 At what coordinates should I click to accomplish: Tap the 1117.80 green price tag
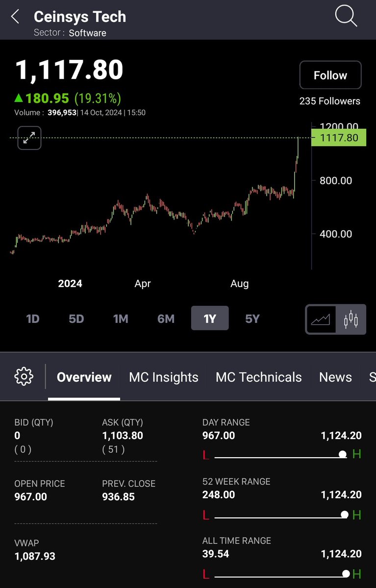339,138
